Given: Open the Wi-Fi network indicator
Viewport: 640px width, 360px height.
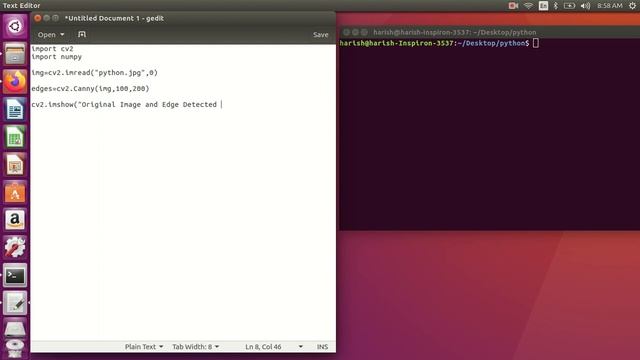Looking at the screenshot, I should coord(528,6).
